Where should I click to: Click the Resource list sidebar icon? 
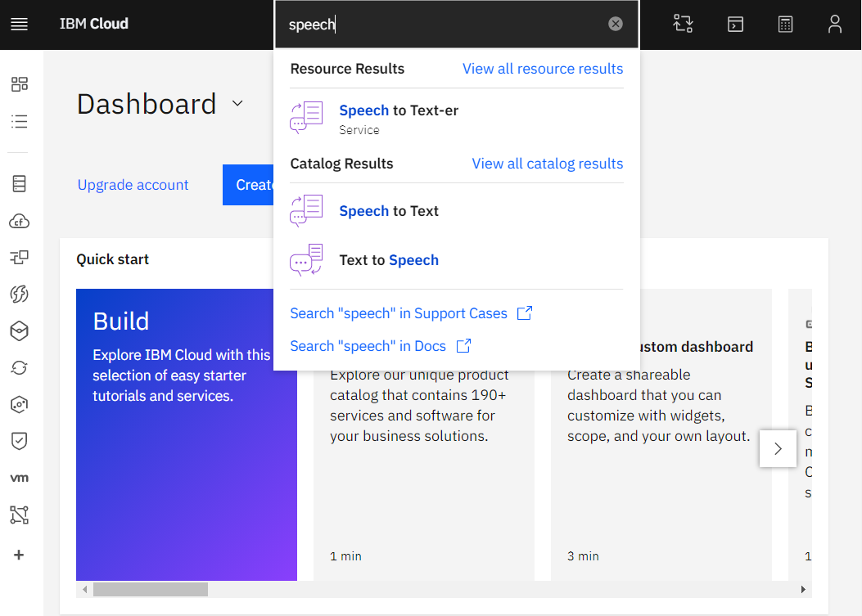pyautogui.click(x=19, y=122)
